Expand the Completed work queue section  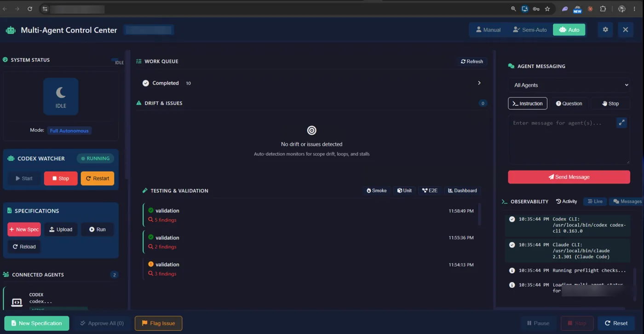pyautogui.click(x=311, y=83)
